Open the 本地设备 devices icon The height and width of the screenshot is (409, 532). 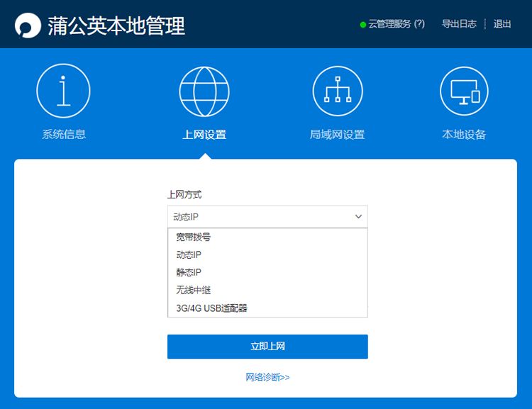pyautogui.click(x=464, y=91)
